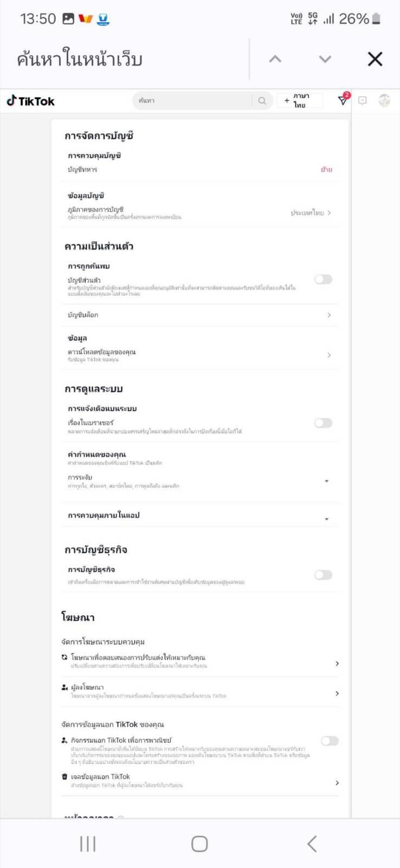Tap Android recent apps icon
400x868 pixels.
pyautogui.click(x=88, y=844)
